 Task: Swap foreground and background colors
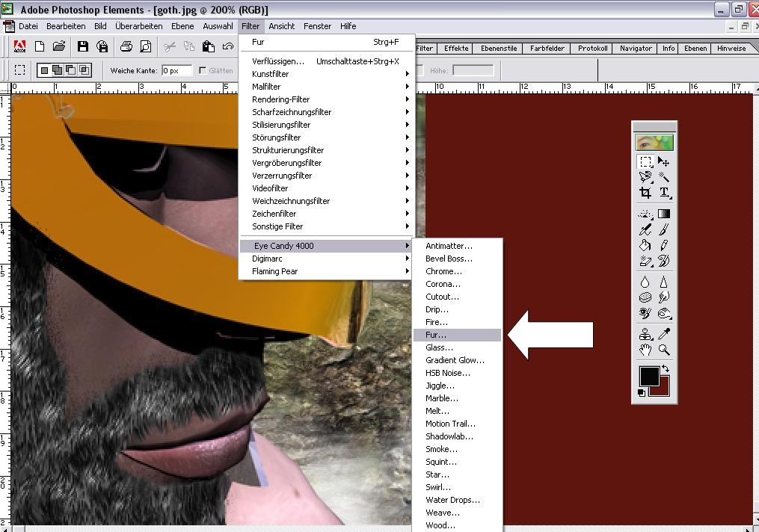(x=666, y=368)
